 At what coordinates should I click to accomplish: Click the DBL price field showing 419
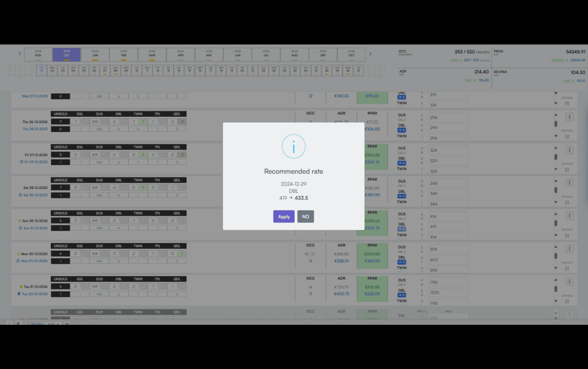[x=448, y=226]
